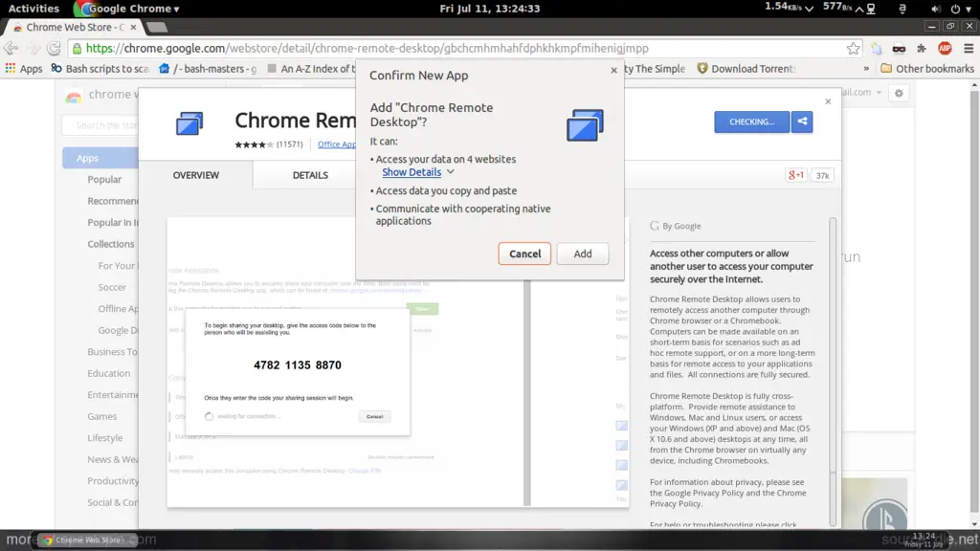Viewport: 980px width, 551px height.
Task: Click the green padlock in the address bar
Action: 77,48
